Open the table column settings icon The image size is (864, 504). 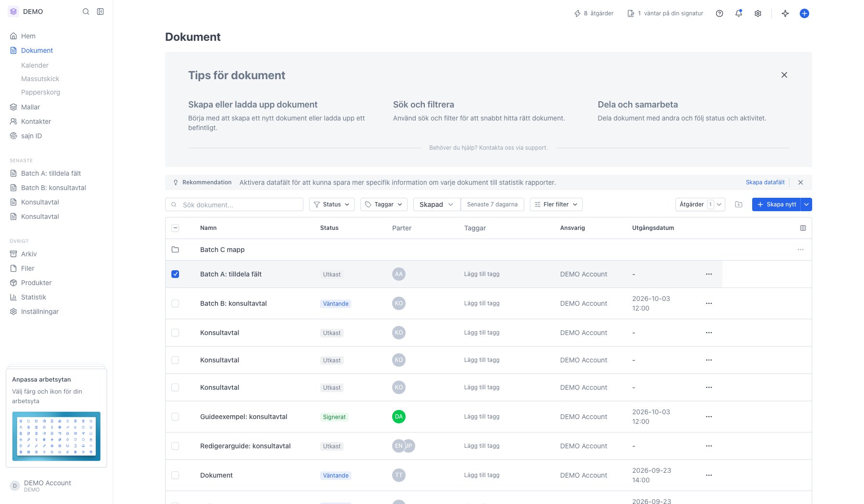tap(803, 228)
